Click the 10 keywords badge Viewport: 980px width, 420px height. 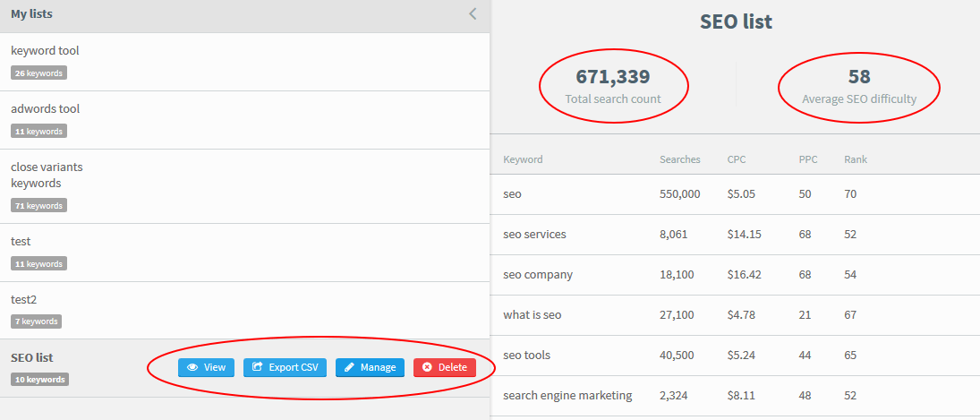click(40, 380)
